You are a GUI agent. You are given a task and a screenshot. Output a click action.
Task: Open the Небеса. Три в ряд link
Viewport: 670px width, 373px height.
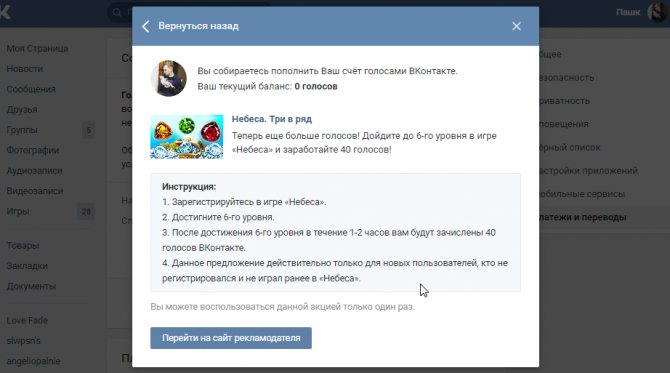tap(272, 119)
